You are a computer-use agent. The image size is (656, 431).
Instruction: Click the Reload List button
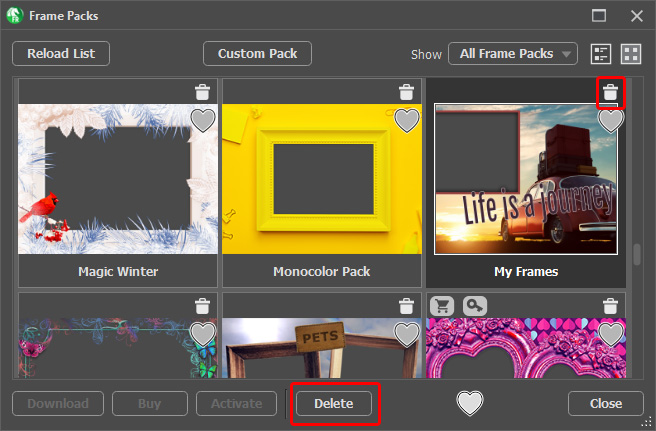tap(61, 54)
